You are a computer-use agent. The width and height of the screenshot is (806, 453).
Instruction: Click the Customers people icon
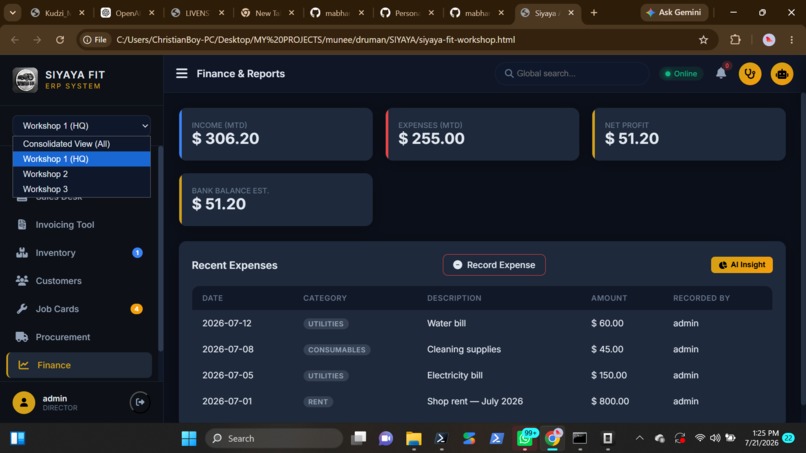22,281
